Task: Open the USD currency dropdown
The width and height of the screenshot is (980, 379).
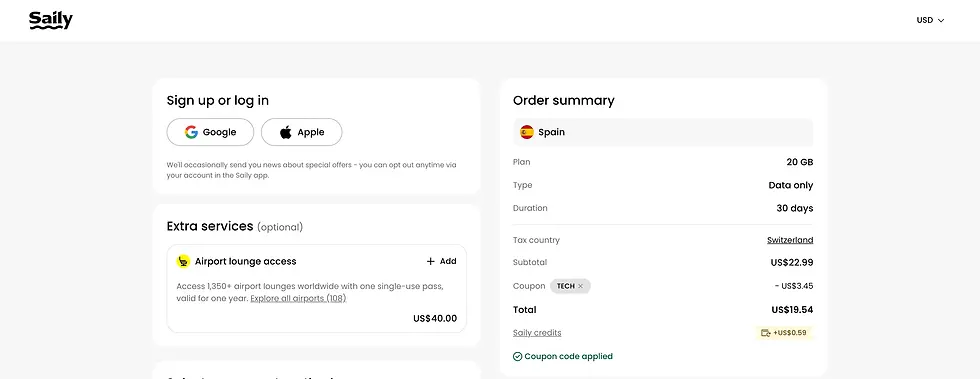Action: click(x=930, y=20)
